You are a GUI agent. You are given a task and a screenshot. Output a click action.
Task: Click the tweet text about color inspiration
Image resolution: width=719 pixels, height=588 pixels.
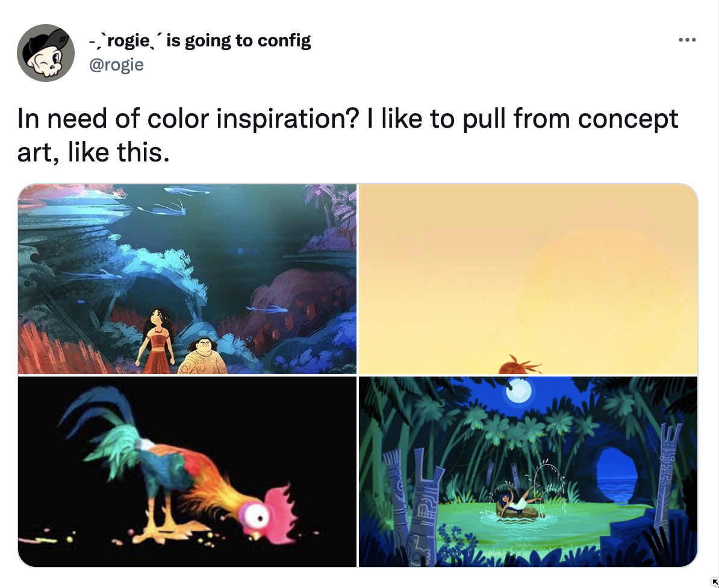click(347, 136)
